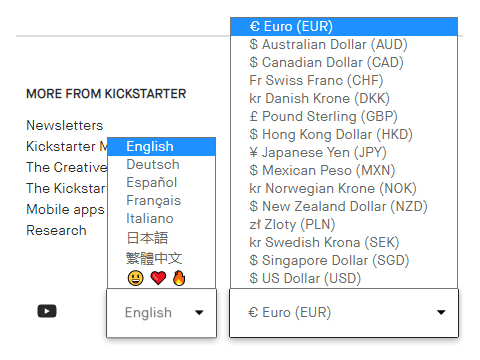
Task: Expand the English language dropdown arrow
Action: (199, 313)
